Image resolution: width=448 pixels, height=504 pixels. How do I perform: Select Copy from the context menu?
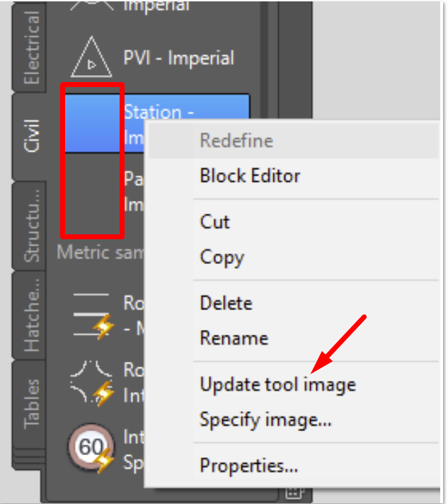(222, 257)
